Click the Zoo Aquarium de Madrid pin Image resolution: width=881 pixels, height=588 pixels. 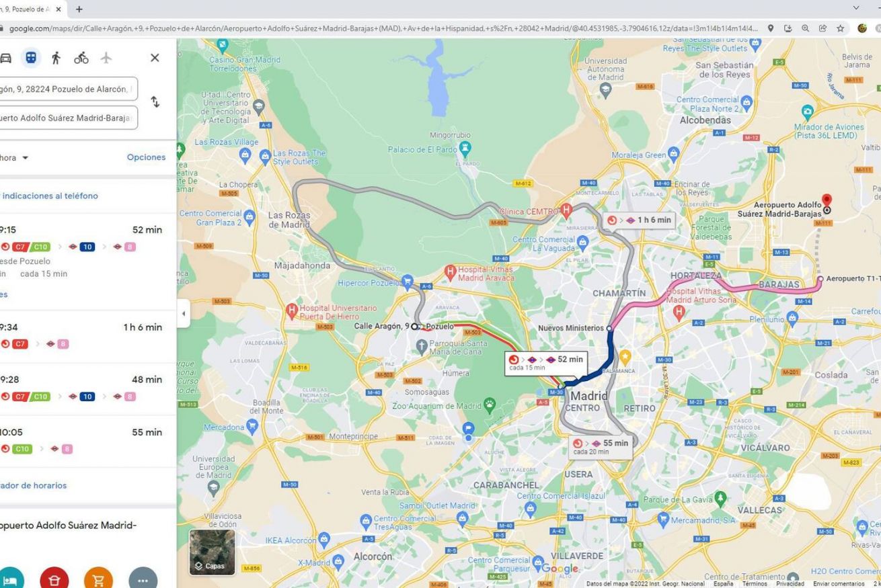point(490,405)
